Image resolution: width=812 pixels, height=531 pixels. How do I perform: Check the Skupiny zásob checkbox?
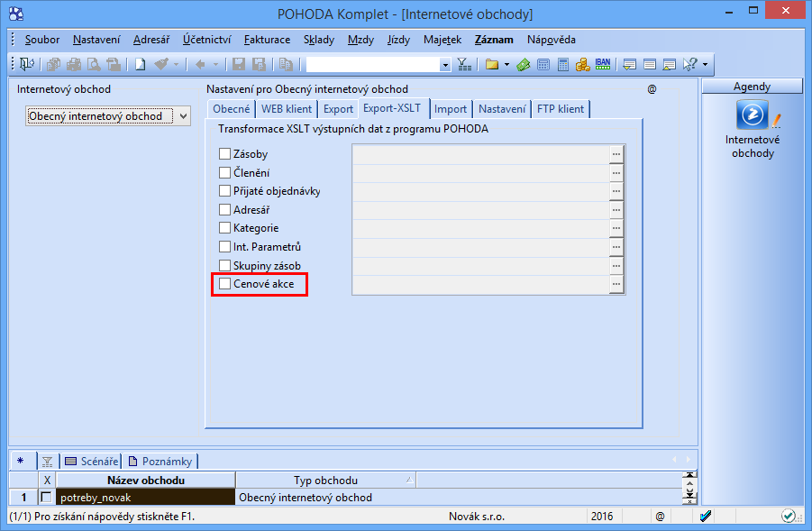[224, 265]
